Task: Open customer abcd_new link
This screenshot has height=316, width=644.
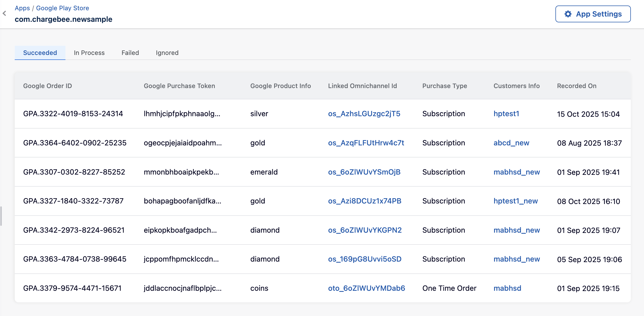Action: 511,143
